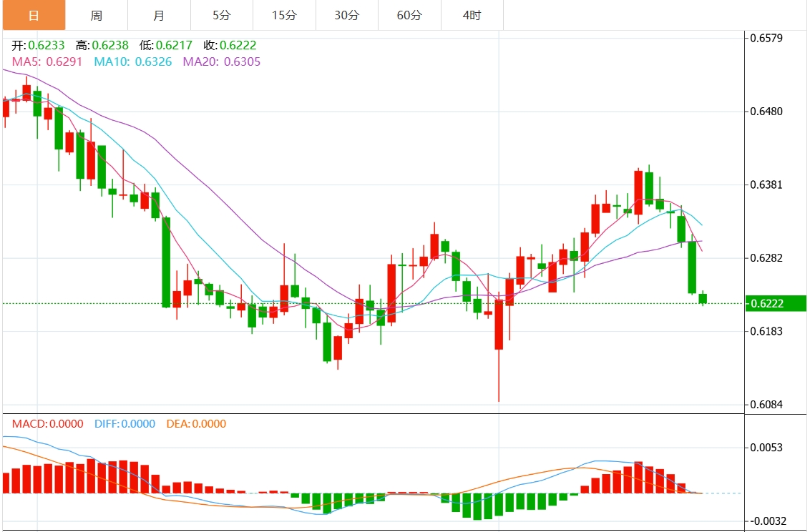This screenshot has height=532, width=810.
Task: Click the 0.0053 MACD axis label
Action: pyautogui.click(x=766, y=448)
